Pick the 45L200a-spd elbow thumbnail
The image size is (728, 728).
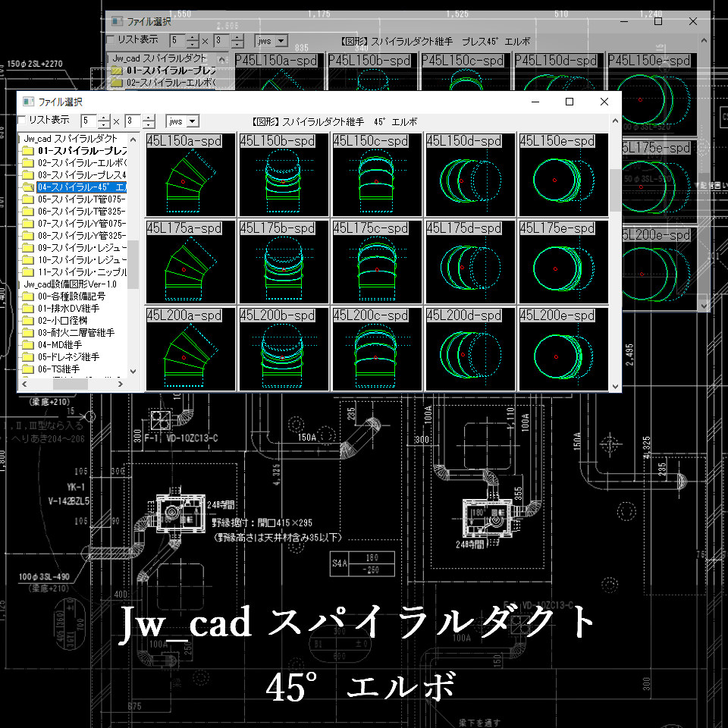191,349
